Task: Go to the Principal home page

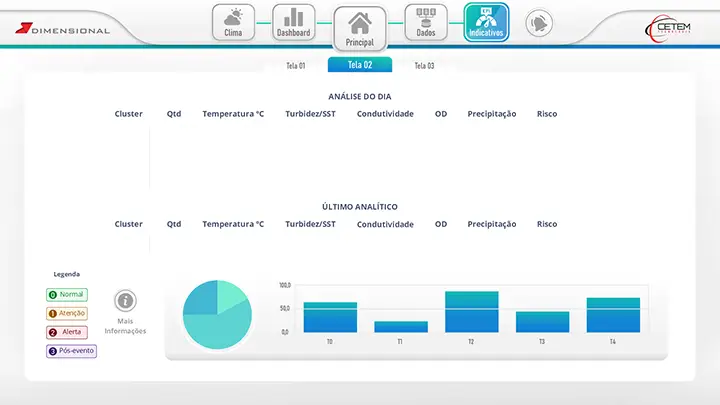Action: (359, 28)
